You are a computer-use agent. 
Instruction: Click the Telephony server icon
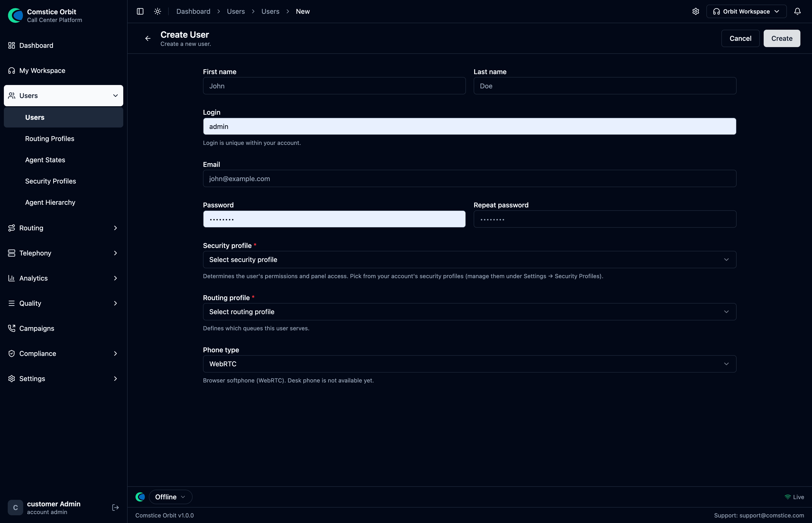pyautogui.click(x=12, y=253)
